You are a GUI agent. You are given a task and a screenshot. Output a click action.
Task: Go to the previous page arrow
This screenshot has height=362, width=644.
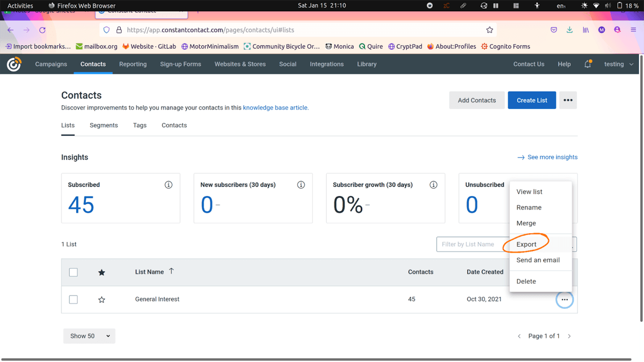[x=519, y=336]
